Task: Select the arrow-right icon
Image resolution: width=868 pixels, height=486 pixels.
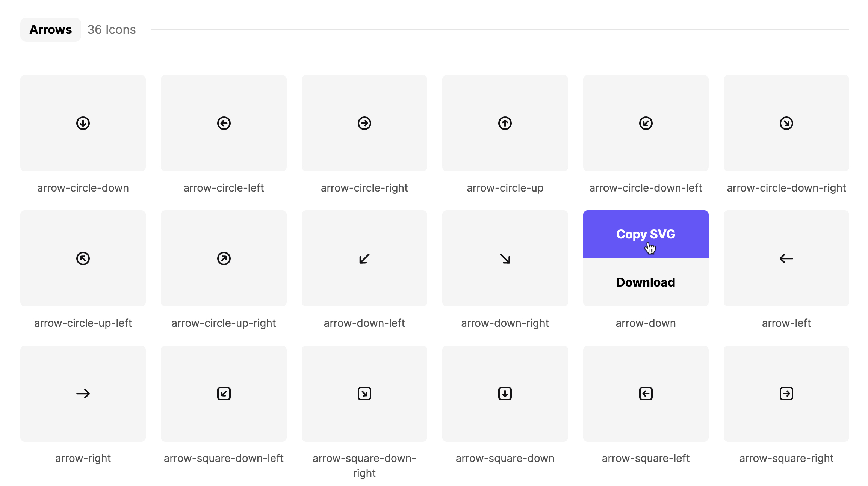Action: pos(83,394)
